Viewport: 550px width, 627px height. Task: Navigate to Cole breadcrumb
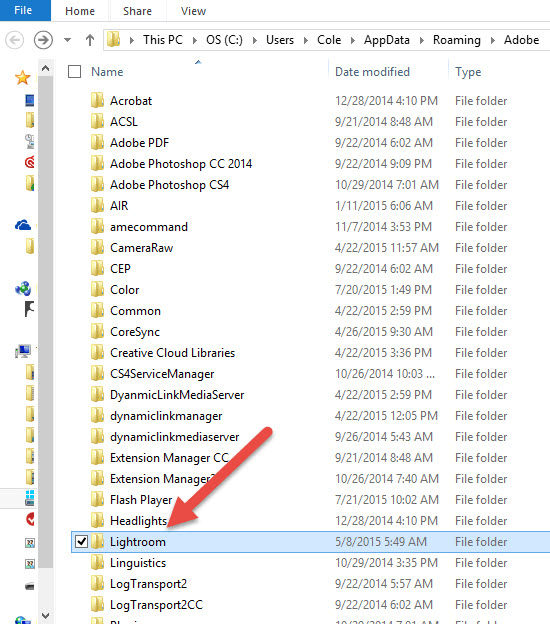(329, 40)
